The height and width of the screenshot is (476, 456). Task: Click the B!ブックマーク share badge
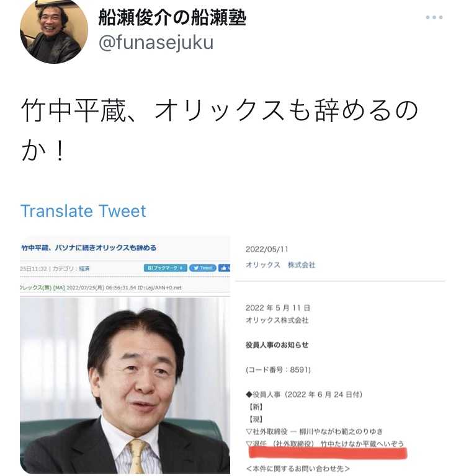click(165, 268)
